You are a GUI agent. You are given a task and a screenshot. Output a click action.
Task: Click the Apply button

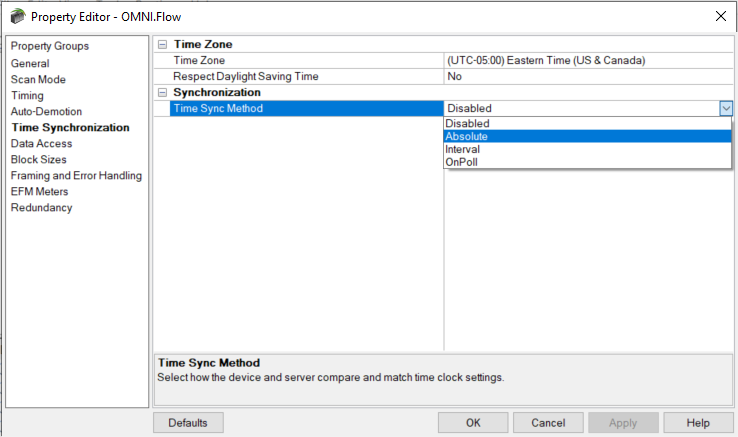[x=623, y=423]
